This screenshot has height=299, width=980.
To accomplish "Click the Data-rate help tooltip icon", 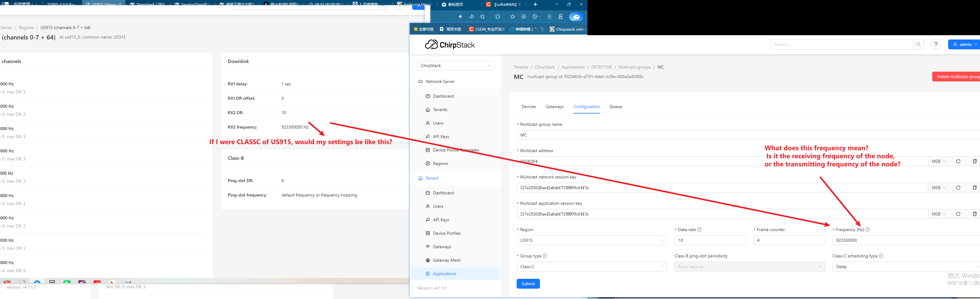I will (699, 230).
